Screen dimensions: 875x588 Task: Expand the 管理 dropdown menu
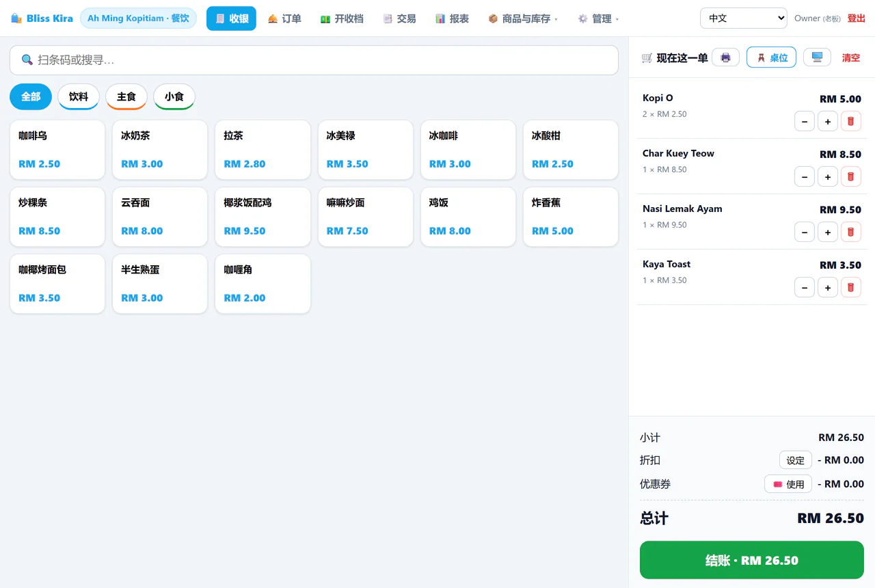[598, 18]
